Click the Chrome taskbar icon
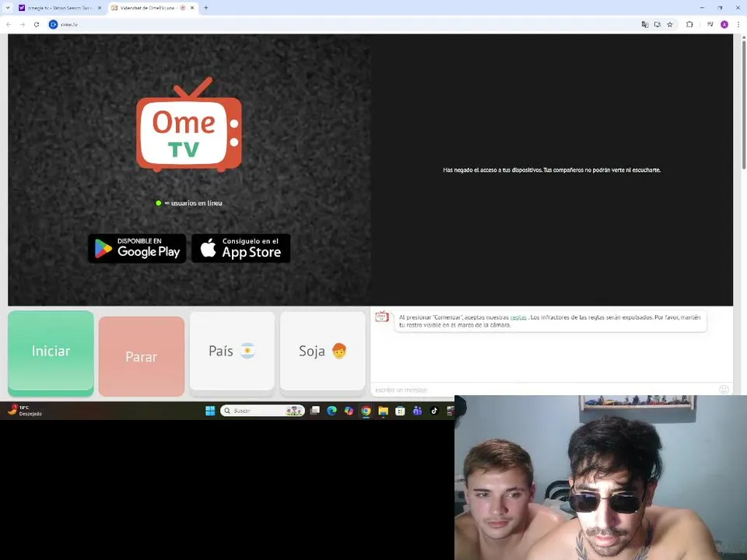 click(366, 411)
